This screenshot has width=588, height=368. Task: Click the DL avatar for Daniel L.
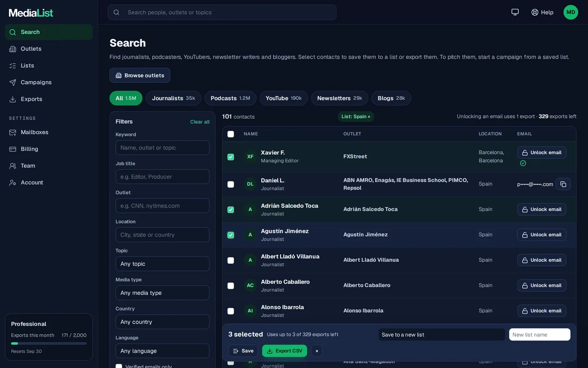[x=250, y=184]
